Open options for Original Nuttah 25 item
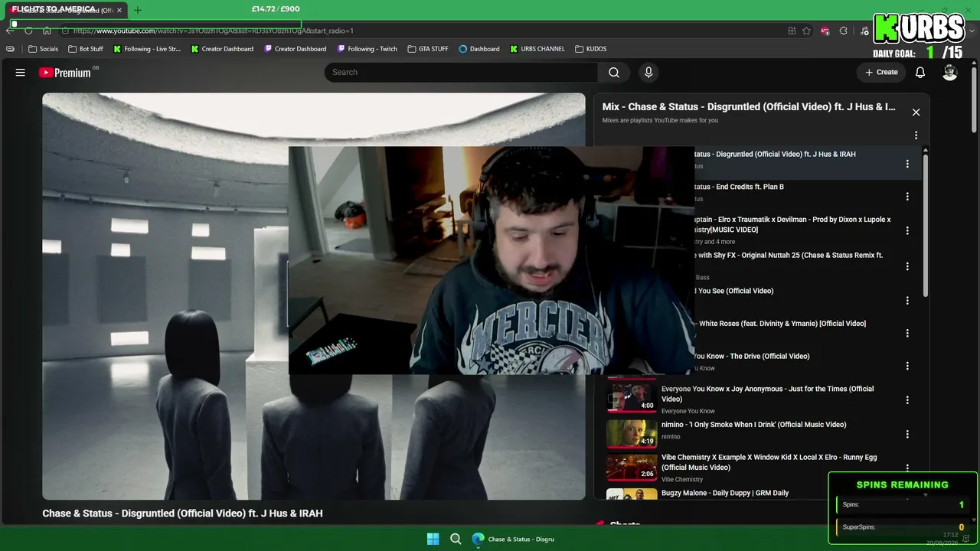 907,266
